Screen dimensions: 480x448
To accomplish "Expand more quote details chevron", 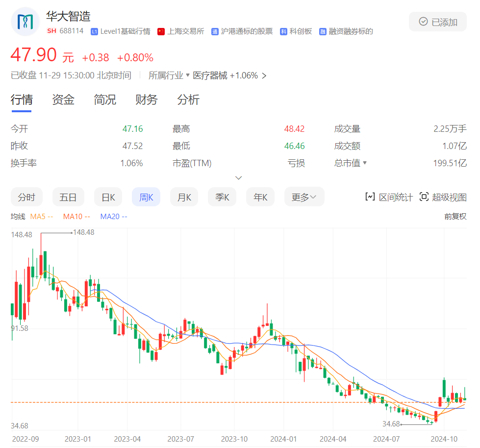I will 238,178.
